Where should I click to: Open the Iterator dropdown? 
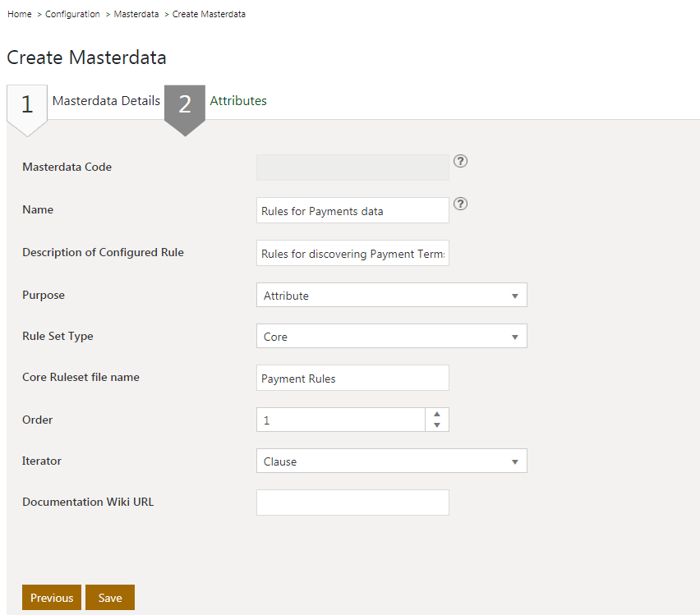pyautogui.click(x=391, y=461)
